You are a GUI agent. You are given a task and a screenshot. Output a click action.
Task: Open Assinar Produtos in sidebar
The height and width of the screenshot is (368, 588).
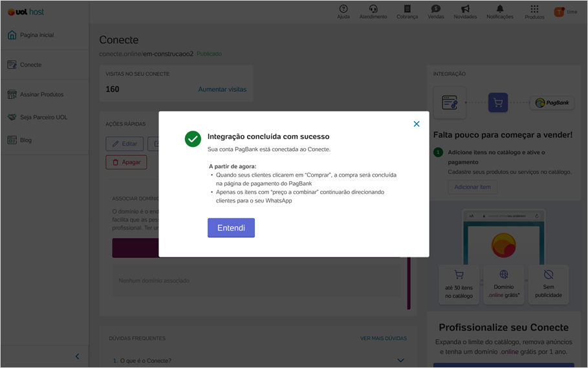[41, 94]
